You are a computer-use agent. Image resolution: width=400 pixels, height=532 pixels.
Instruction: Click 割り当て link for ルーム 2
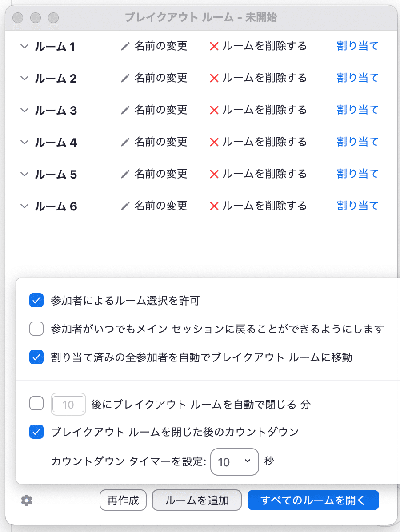(357, 78)
